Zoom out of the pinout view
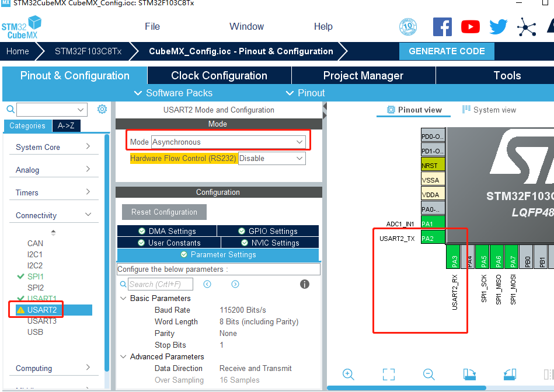Screen dimensions: 554x392 (429, 374)
